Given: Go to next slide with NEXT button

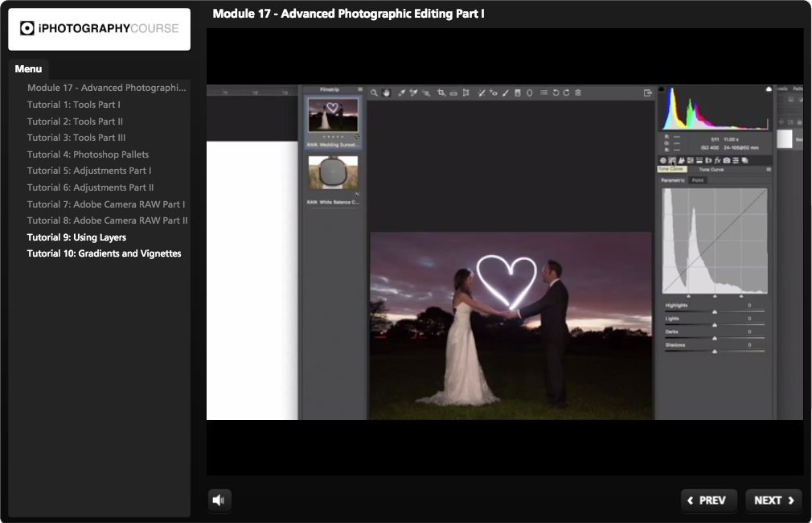Looking at the screenshot, I should (x=773, y=500).
